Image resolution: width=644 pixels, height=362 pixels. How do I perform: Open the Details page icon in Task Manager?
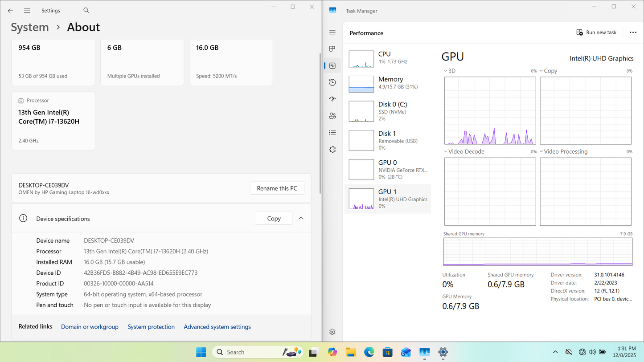332,133
